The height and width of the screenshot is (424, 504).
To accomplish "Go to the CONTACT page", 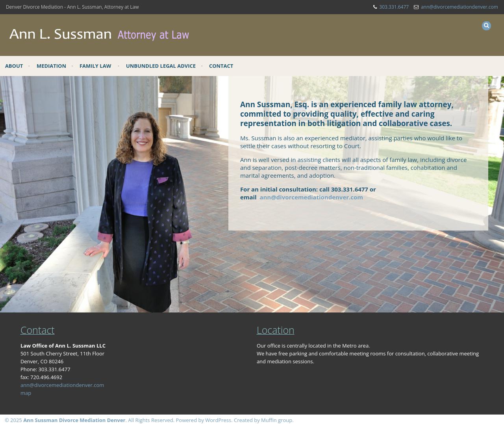I will (221, 66).
